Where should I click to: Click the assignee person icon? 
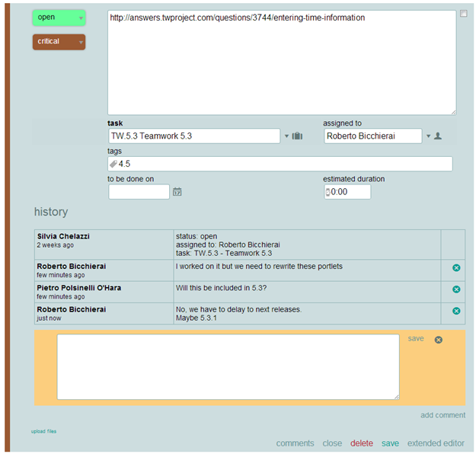point(439,136)
